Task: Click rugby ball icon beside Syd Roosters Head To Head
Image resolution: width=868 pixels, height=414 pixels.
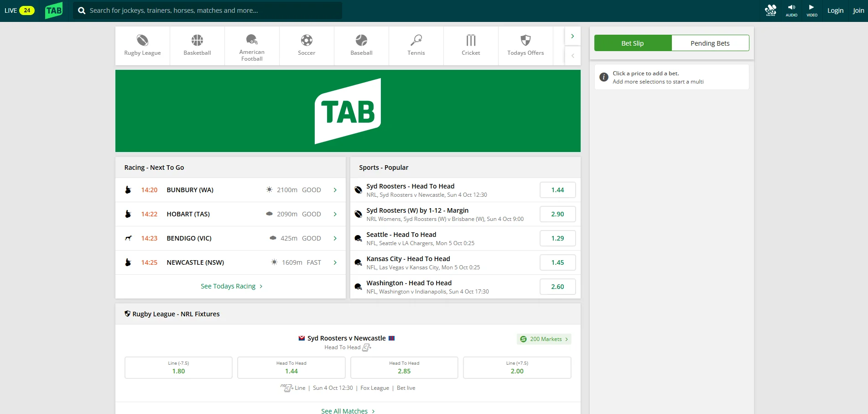Action: click(x=359, y=190)
